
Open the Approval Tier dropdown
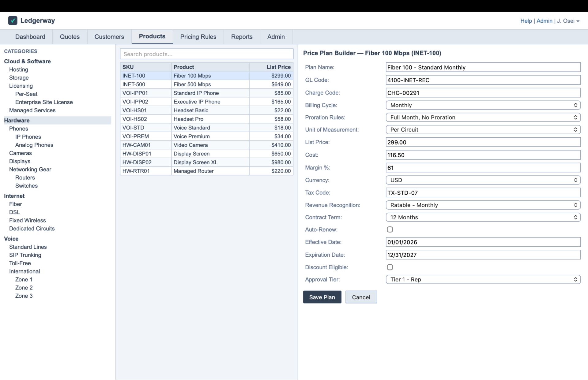pyautogui.click(x=483, y=279)
